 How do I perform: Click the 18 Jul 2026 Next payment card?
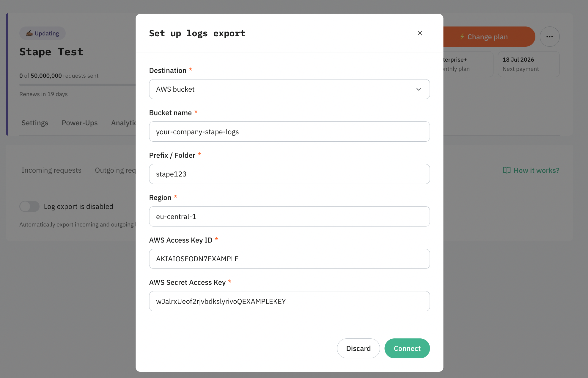(x=529, y=64)
